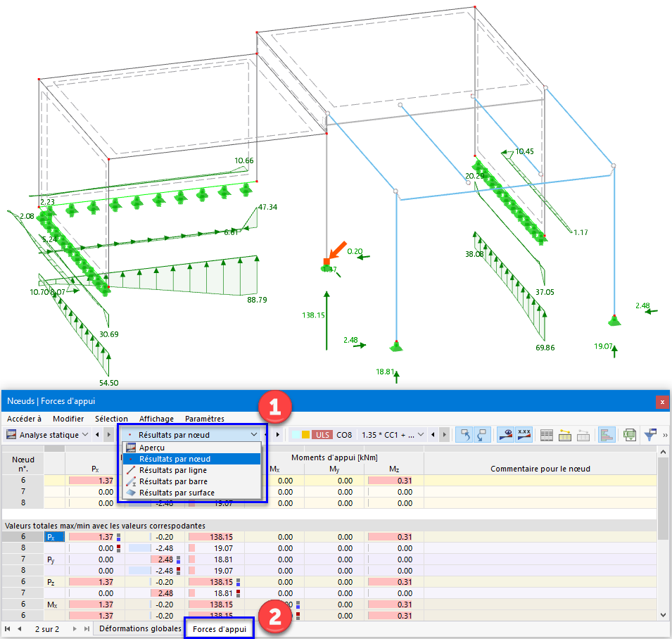Click the Mz column header

(394, 469)
